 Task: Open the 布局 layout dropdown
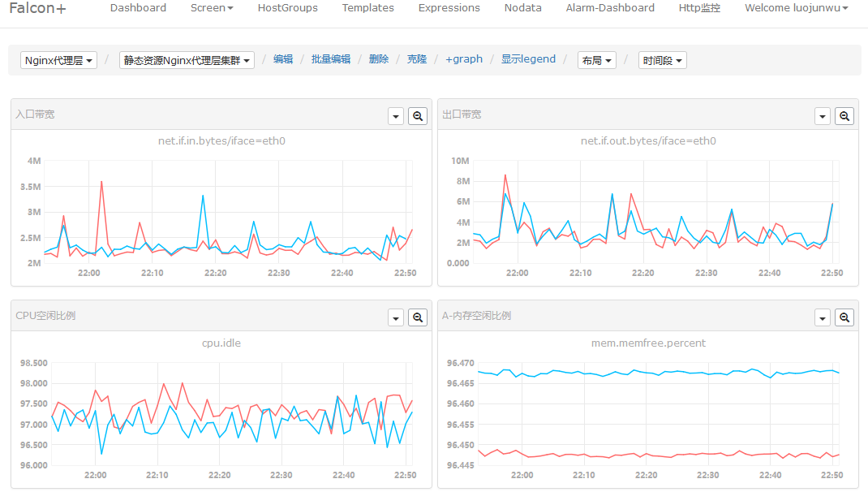click(597, 60)
